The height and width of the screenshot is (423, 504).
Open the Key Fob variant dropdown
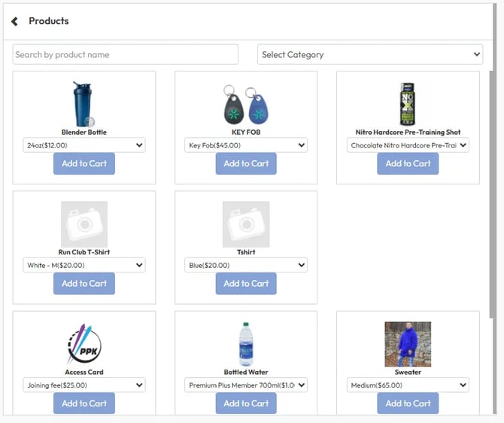click(246, 145)
